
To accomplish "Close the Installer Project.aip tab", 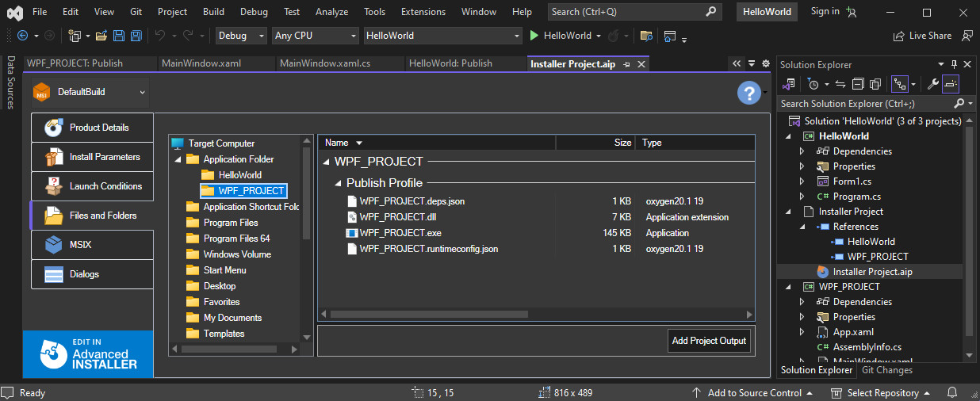I will point(641,64).
